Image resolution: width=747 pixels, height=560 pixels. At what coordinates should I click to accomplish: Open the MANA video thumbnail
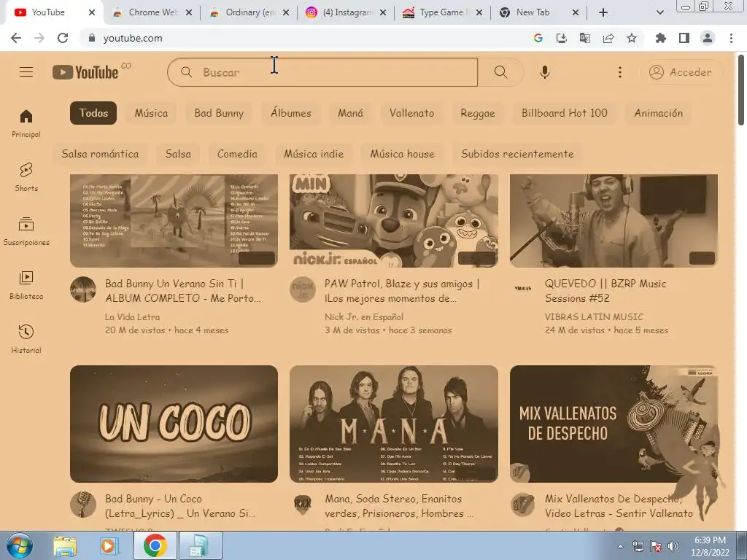(393, 424)
